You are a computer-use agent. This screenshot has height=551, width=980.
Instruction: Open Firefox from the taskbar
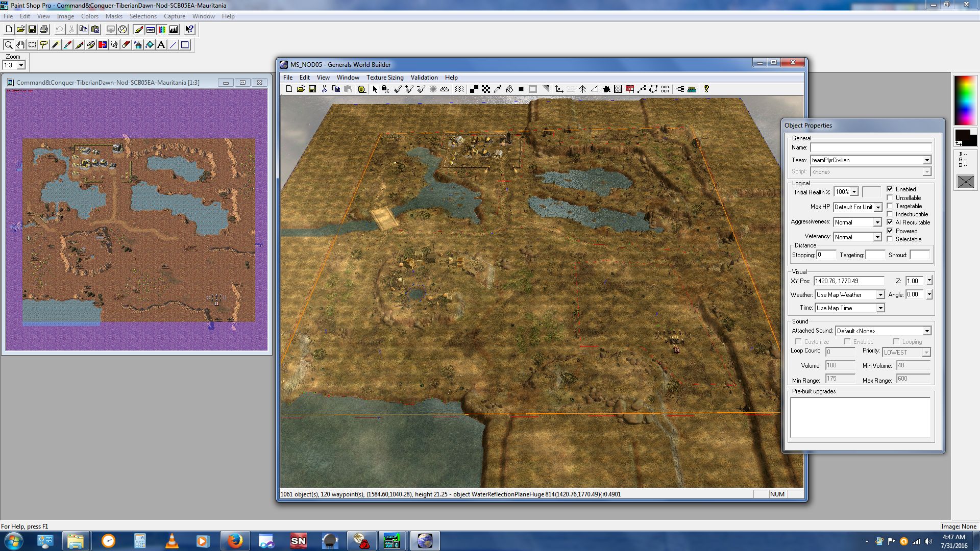(235, 541)
